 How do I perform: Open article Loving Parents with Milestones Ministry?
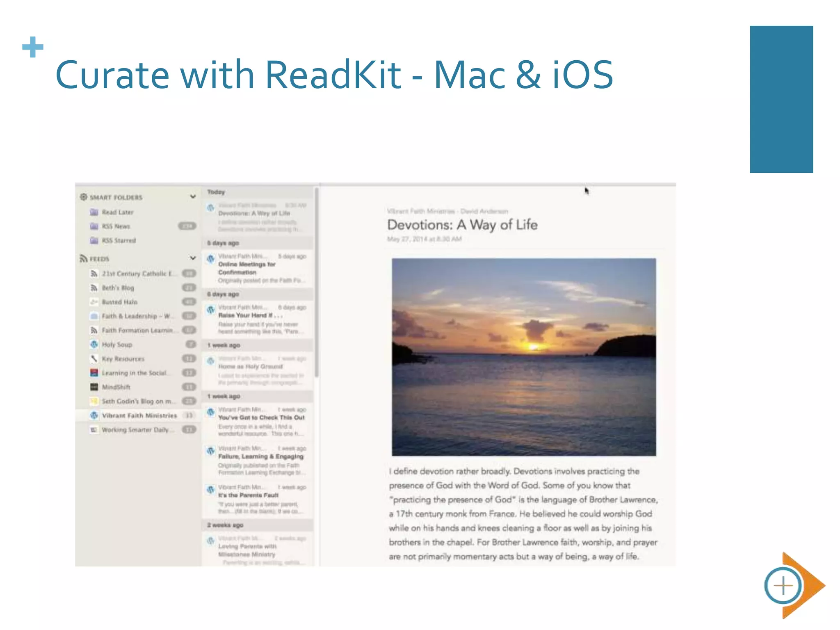[x=258, y=550]
